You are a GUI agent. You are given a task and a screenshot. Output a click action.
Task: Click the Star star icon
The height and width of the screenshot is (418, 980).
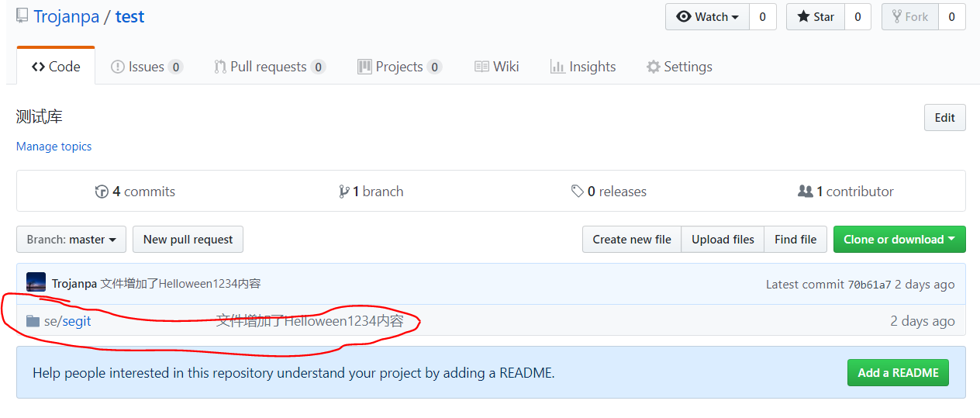(804, 16)
